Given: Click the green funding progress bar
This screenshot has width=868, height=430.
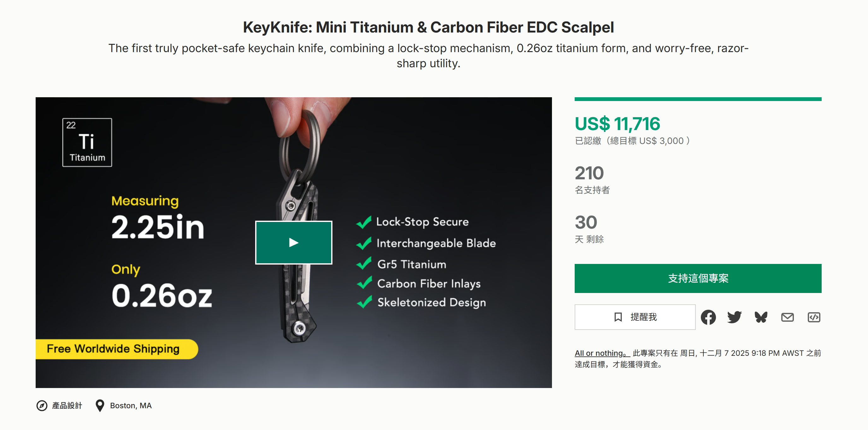Looking at the screenshot, I should 697,99.
